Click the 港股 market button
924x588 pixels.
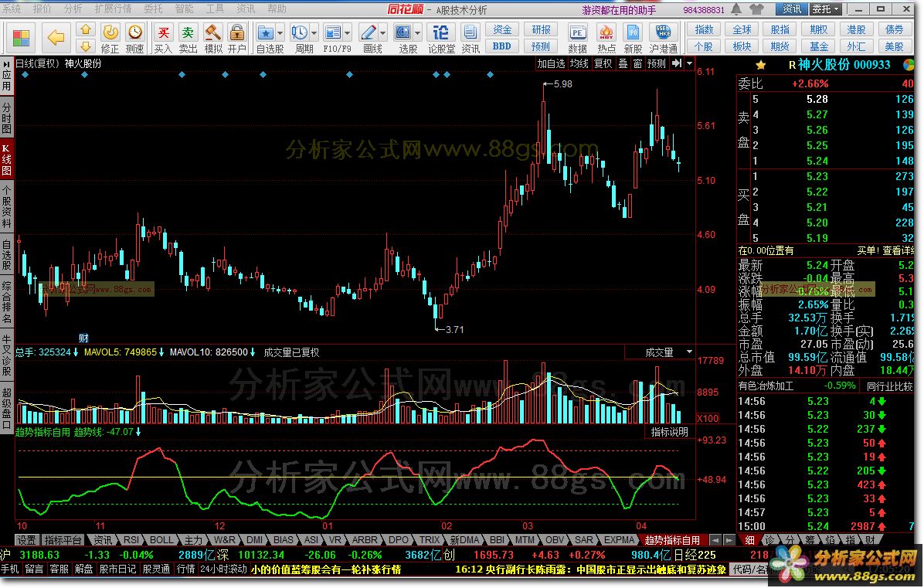(x=856, y=29)
